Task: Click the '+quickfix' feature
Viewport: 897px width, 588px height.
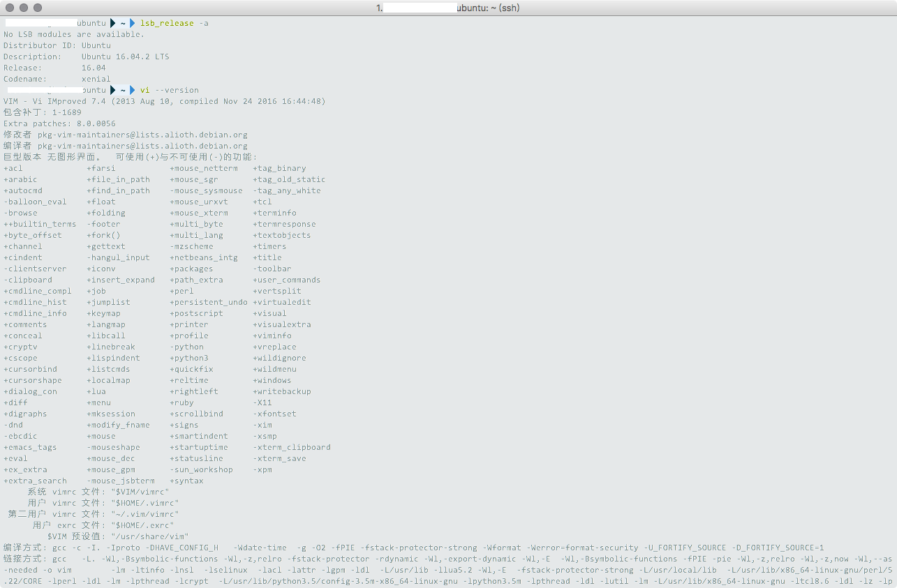Action: click(192, 369)
